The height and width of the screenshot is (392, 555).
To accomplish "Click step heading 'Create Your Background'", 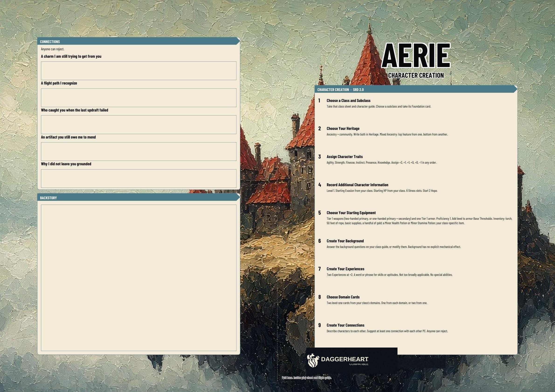I will coord(345,241).
